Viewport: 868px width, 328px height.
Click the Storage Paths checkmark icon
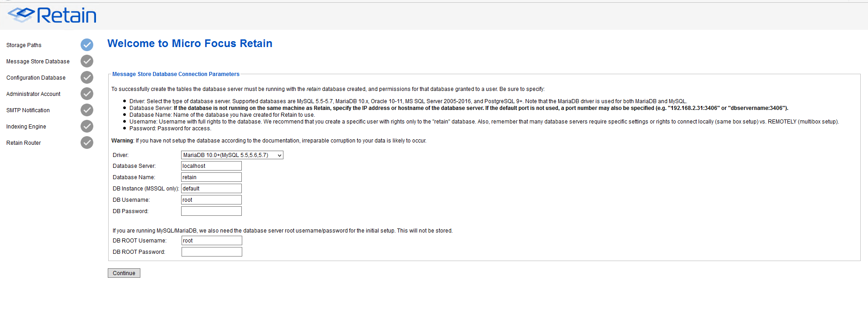[87, 45]
